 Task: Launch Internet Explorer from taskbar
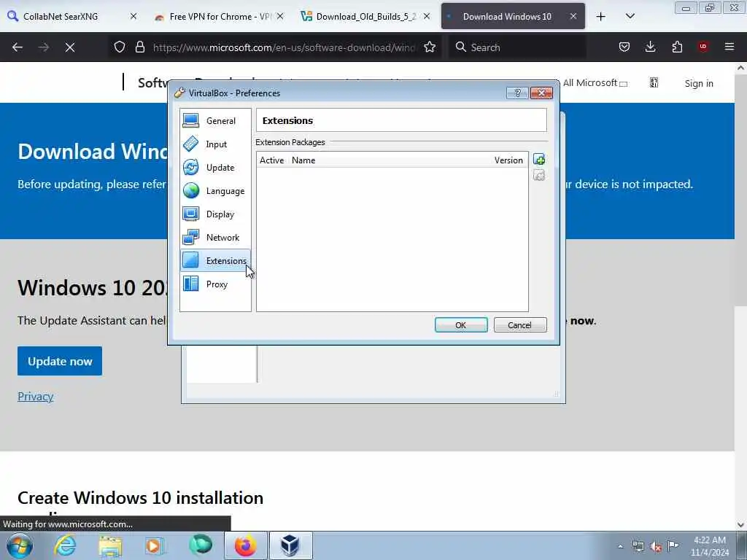(65, 545)
